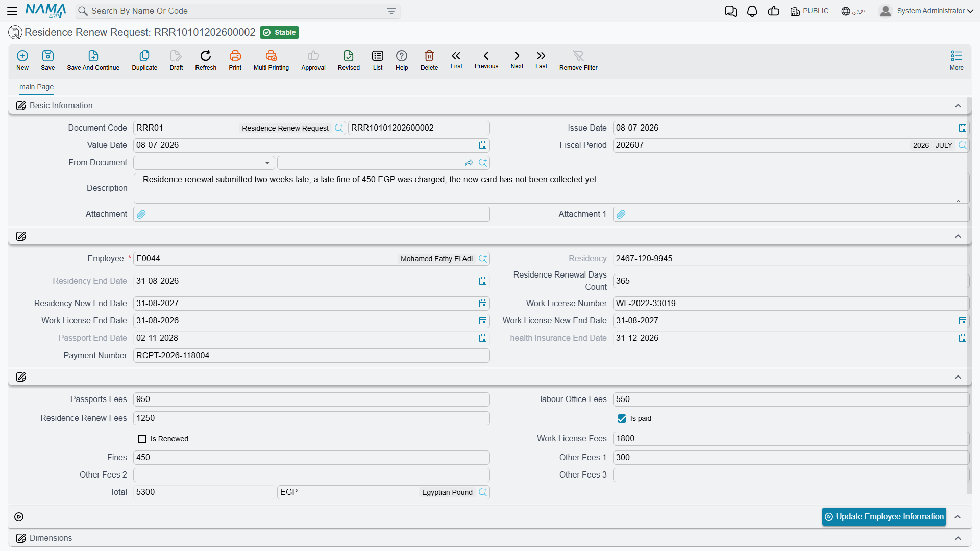This screenshot has width=980, height=551.
Task: Collapse the fees section
Action: point(958,377)
